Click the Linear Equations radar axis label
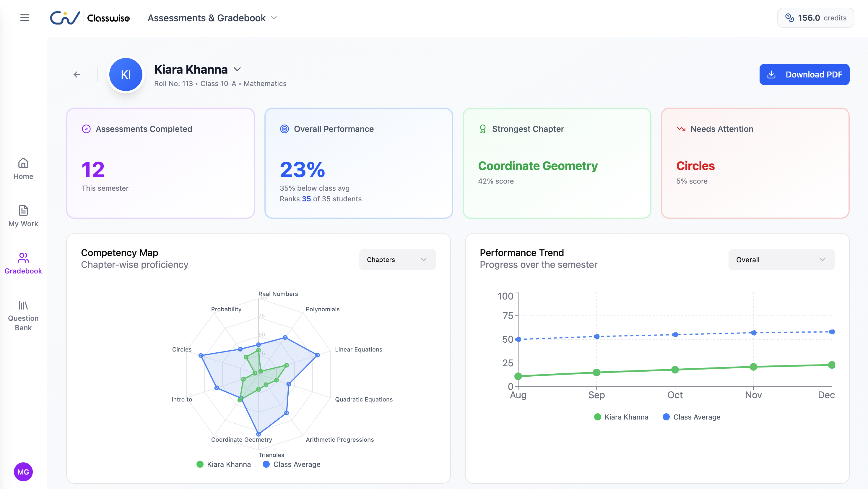Screen dimensions: 868x489 click(359, 350)
